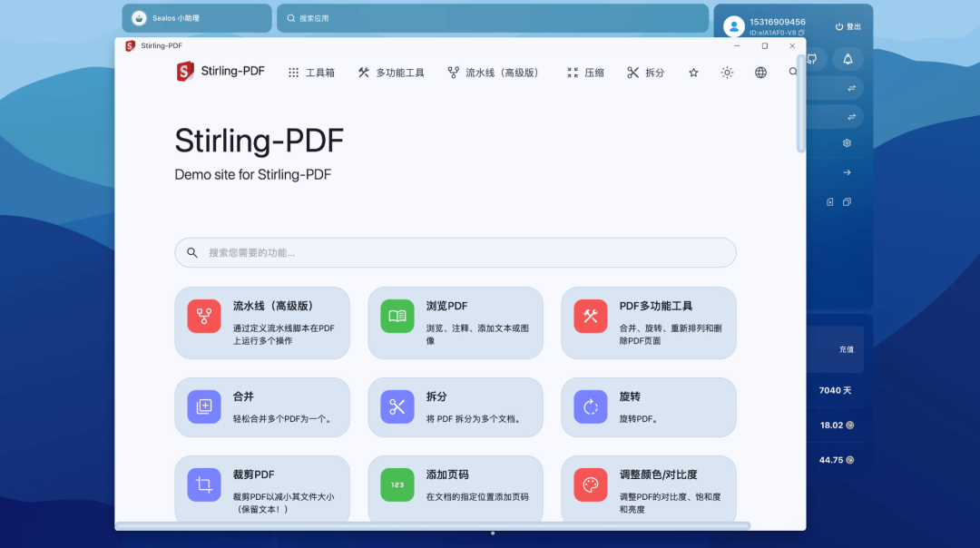The height and width of the screenshot is (548, 980).
Task: Click the 44.75 balance value
Action: pos(831,460)
